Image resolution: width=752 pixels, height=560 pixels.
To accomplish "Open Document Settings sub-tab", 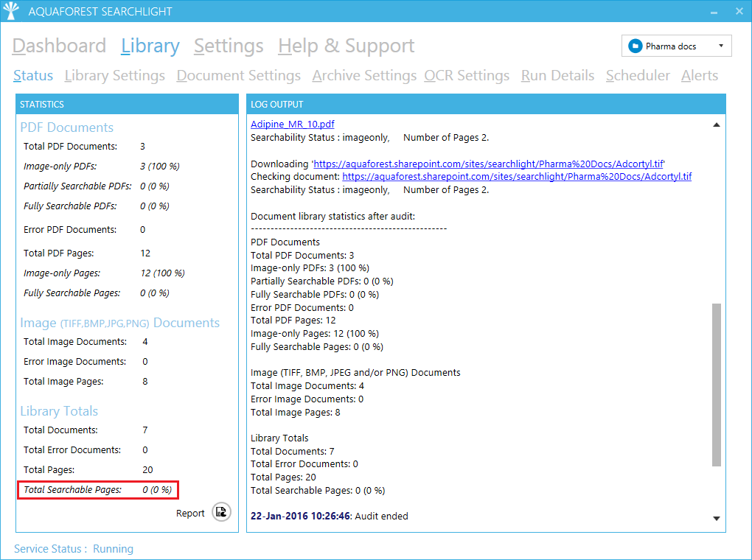I will [x=238, y=75].
